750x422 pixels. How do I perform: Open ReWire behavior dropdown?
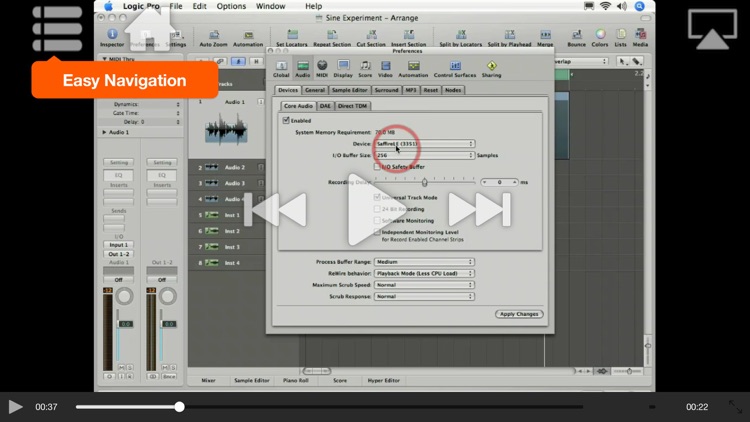(x=424, y=273)
